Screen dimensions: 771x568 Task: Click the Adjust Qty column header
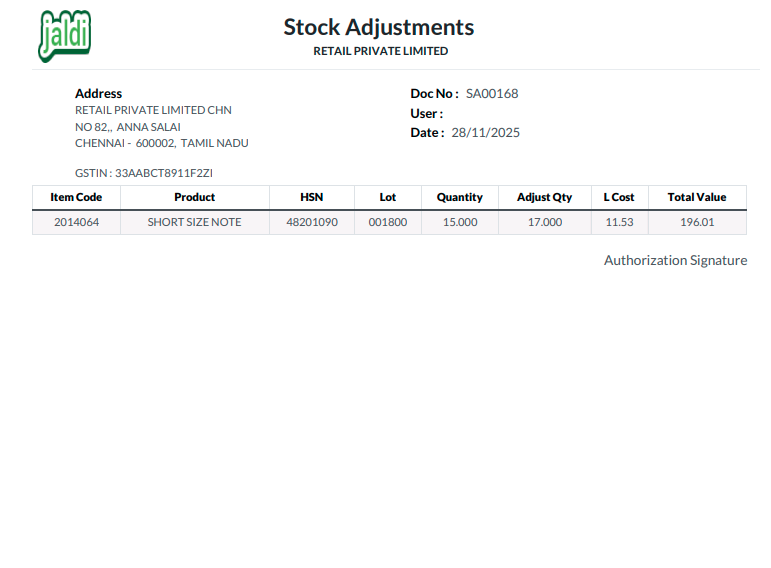(x=544, y=197)
